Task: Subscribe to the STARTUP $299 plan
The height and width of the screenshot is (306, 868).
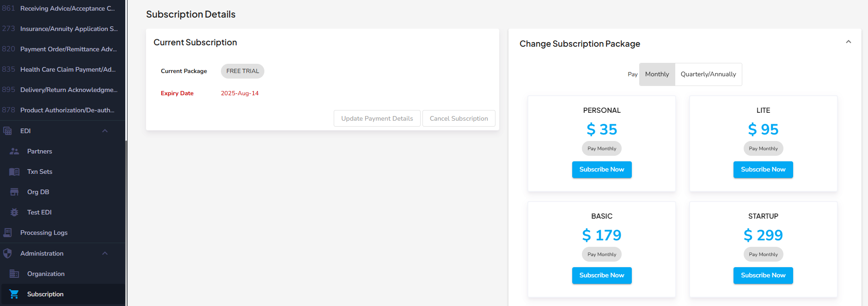Action: pyautogui.click(x=763, y=275)
